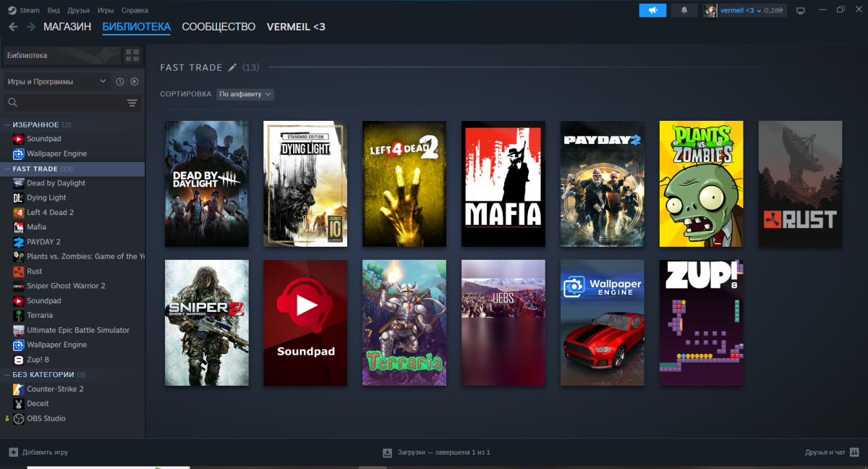Viewport: 868px width, 469px height.
Task: Open the Игры и Программы dropdown
Action: (x=56, y=82)
